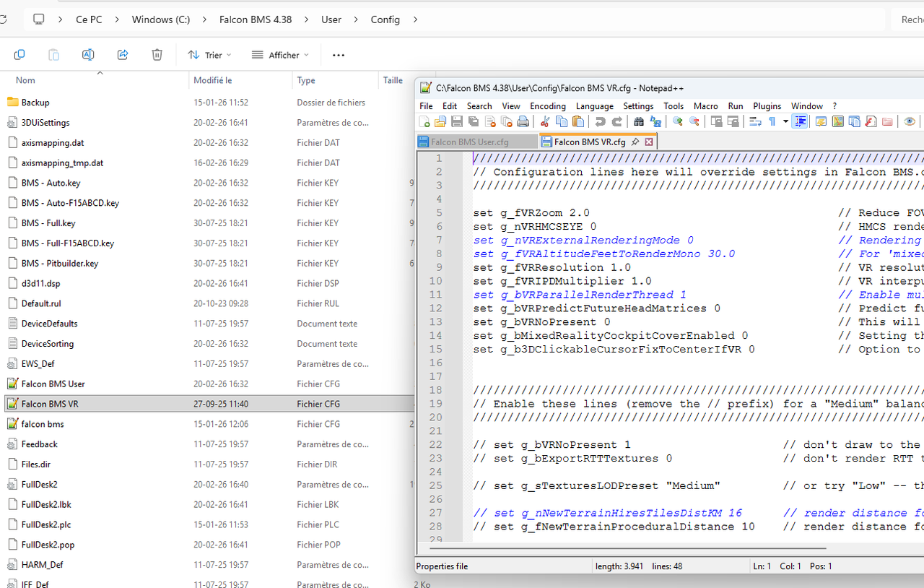924x588 pixels.
Task: Close the Falcon BMS VR.cfg tab
Action: (x=649, y=142)
